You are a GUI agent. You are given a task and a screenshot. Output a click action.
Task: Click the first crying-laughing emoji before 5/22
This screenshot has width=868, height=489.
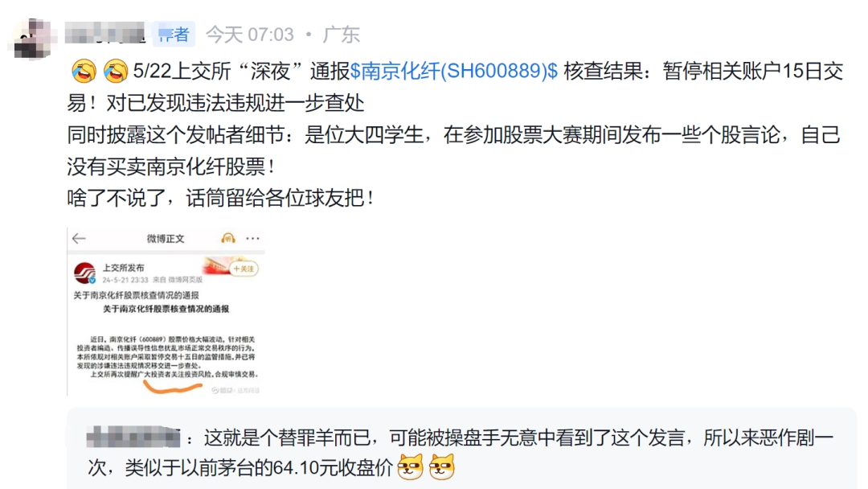pyautogui.click(x=84, y=72)
